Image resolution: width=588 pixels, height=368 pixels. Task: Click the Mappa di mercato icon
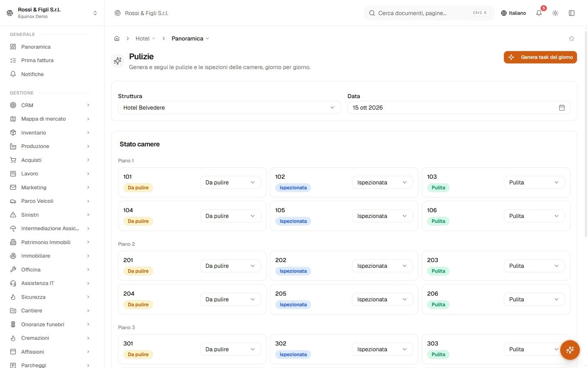tap(13, 119)
